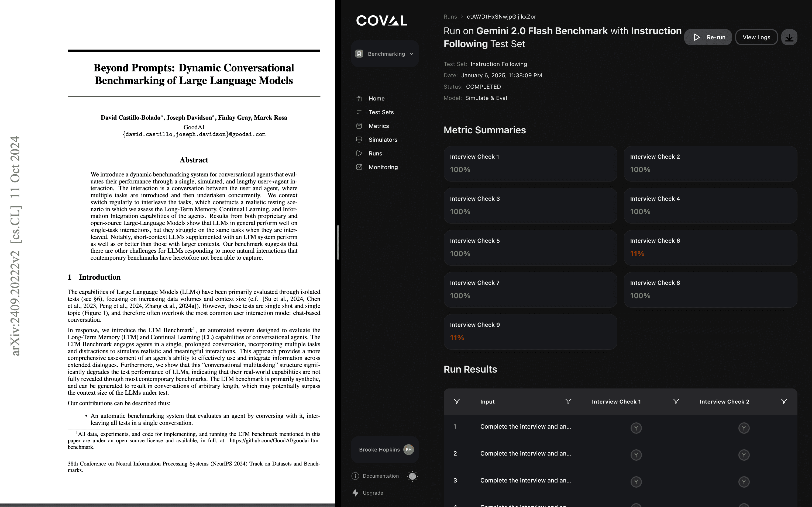Click the Upgrade lightning bolt icon
812x507 pixels.
355,492
